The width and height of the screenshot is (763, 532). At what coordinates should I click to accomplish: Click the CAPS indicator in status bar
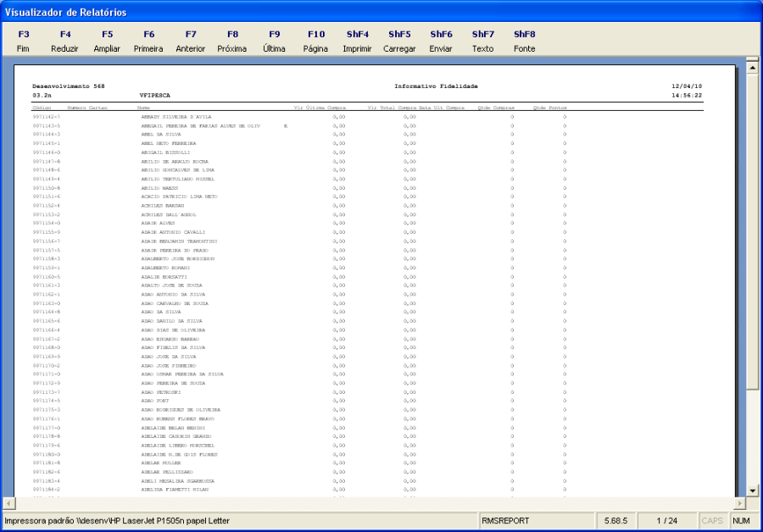click(x=712, y=521)
